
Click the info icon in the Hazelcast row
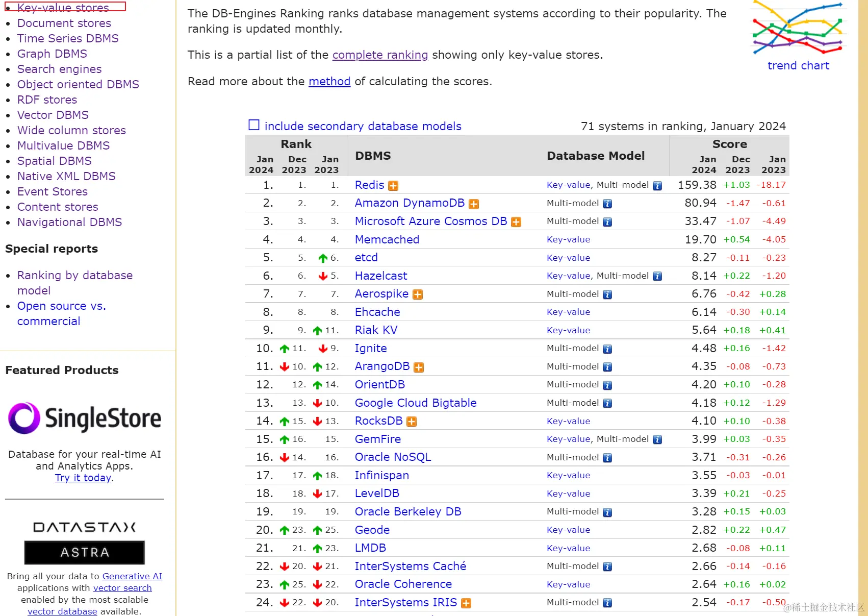tap(657, 277)
